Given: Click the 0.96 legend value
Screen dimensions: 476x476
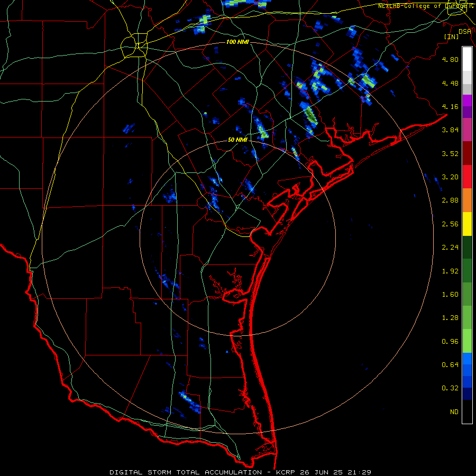Looking at the screenshot, I should point(450,342).
